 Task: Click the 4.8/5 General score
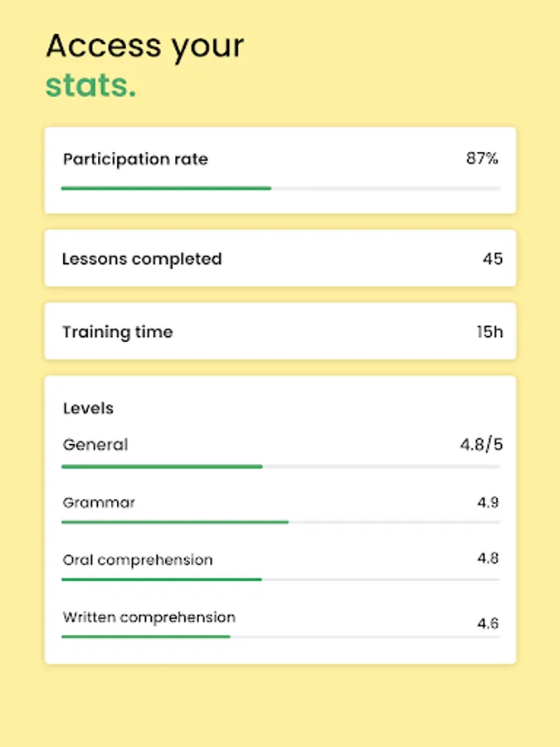(x=481, y=445)
